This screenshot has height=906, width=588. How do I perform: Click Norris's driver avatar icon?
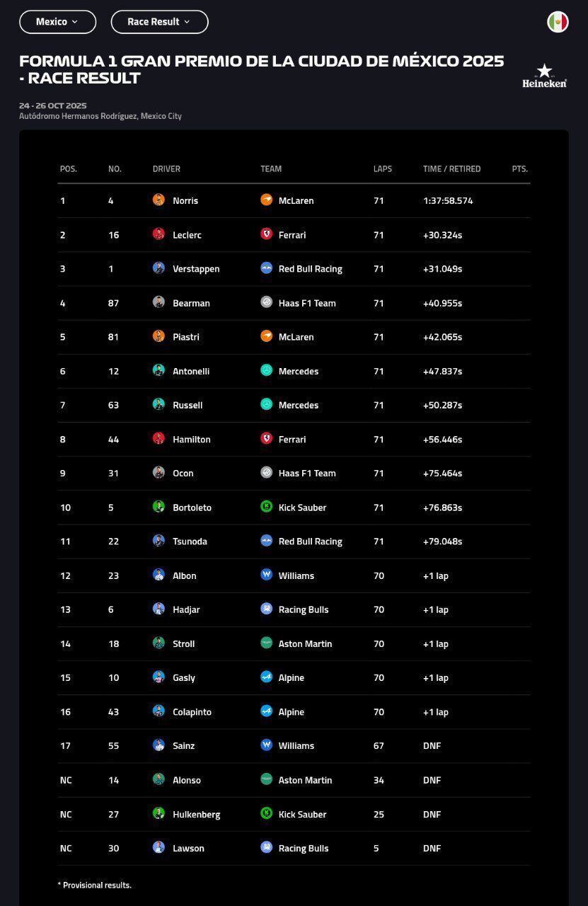158,200
